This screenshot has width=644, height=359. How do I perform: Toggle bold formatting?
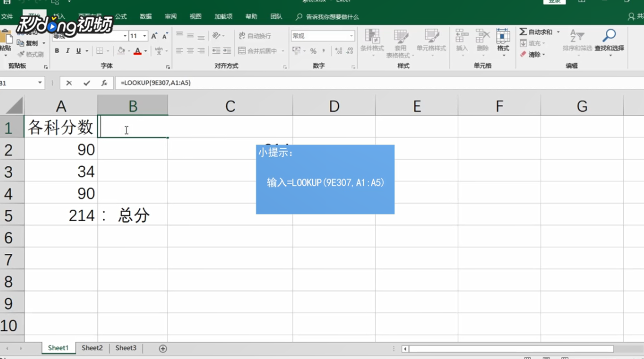(57, 51)
